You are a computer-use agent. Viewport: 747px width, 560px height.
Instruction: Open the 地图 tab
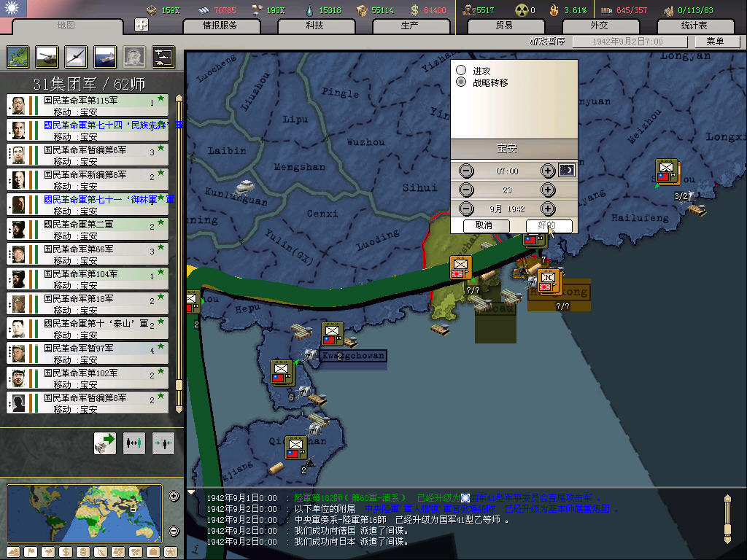tap(66, 26)
